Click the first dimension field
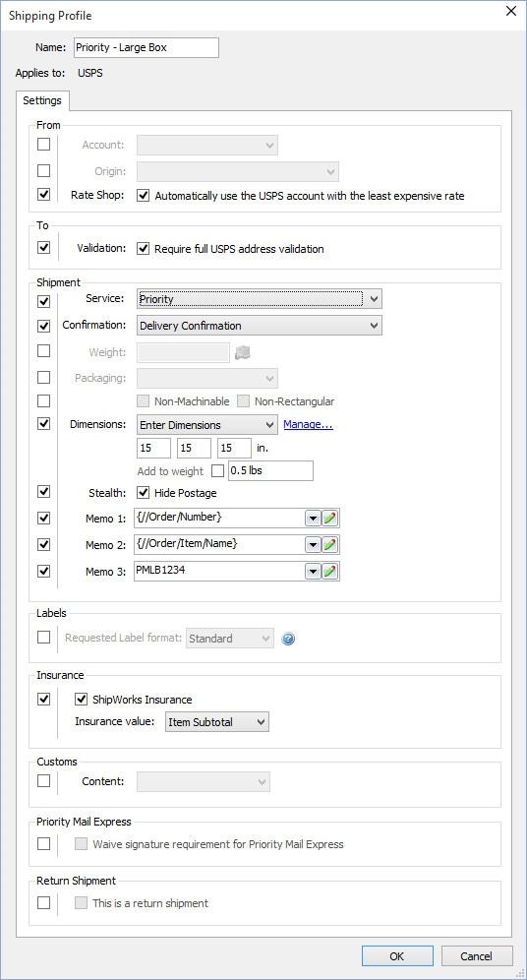 pyautogui.click(x=153, y=448)
